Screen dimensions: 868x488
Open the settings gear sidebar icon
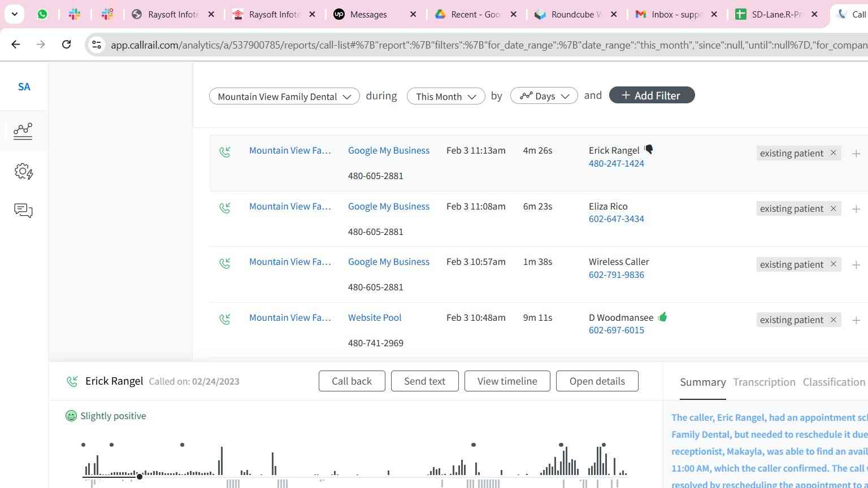click(23, 171)
